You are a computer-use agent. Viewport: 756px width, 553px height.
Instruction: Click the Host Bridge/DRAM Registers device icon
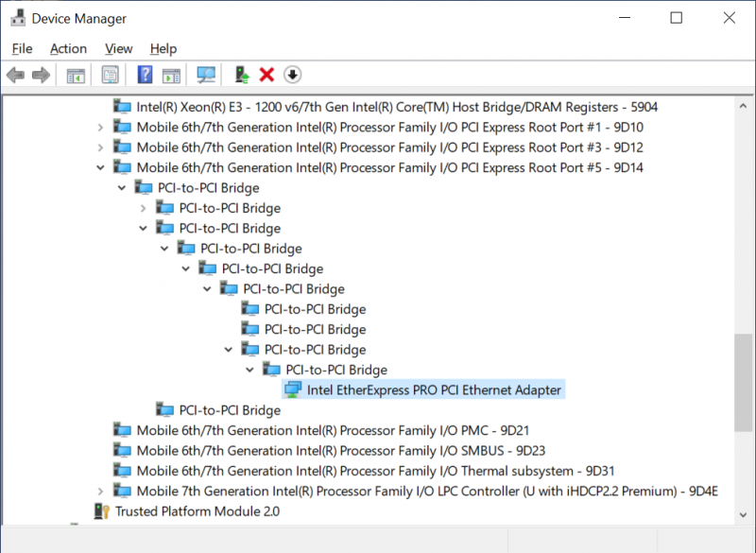[x=122, y=107]
